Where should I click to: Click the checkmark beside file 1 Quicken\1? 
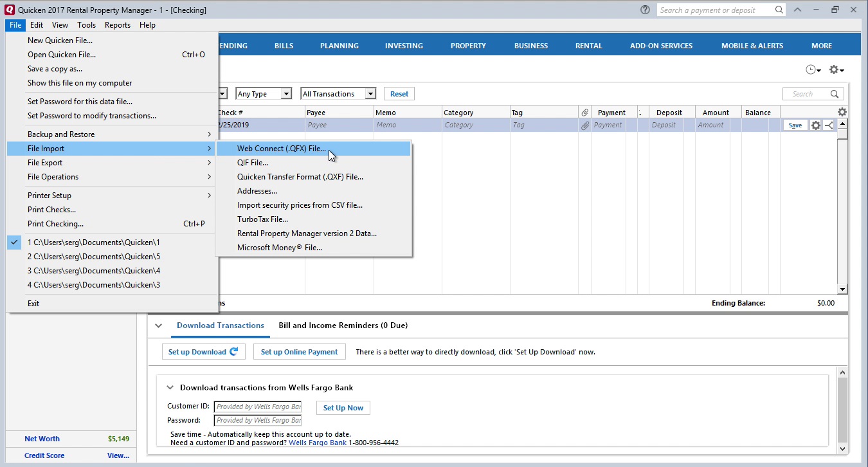(15, 243)
